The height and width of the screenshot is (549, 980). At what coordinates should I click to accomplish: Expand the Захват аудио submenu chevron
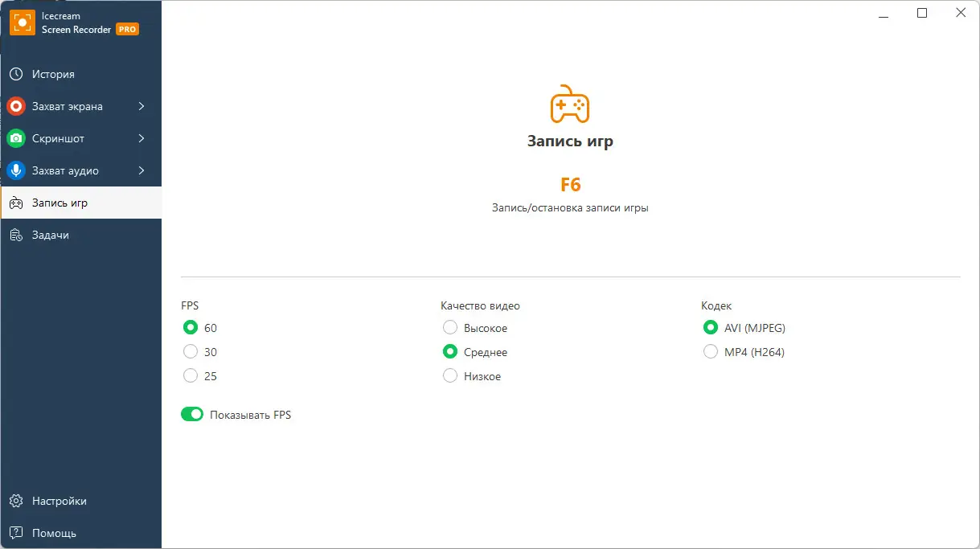point(141,170)
